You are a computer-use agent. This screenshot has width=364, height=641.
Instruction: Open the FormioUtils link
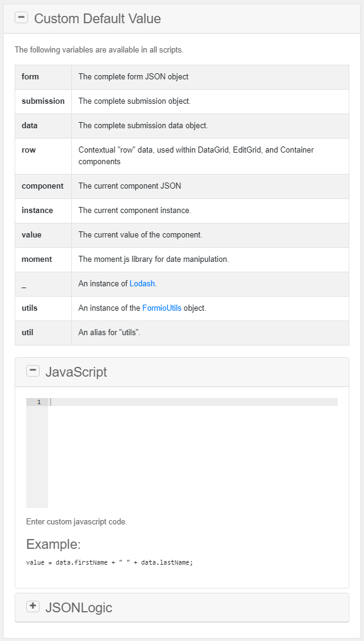[162, 308]
